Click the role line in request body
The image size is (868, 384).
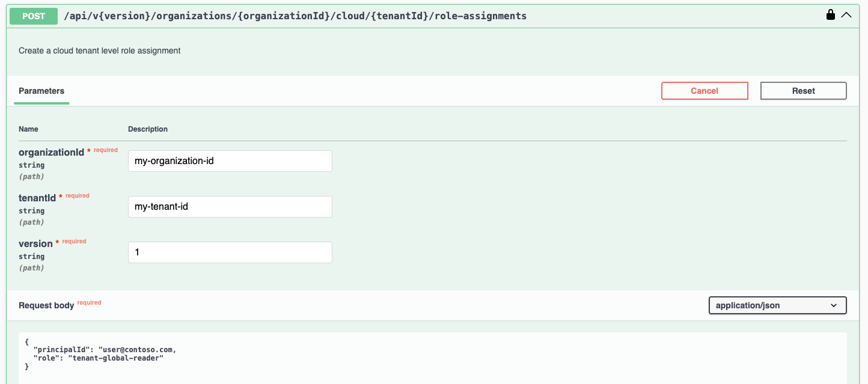click(99, 358)
